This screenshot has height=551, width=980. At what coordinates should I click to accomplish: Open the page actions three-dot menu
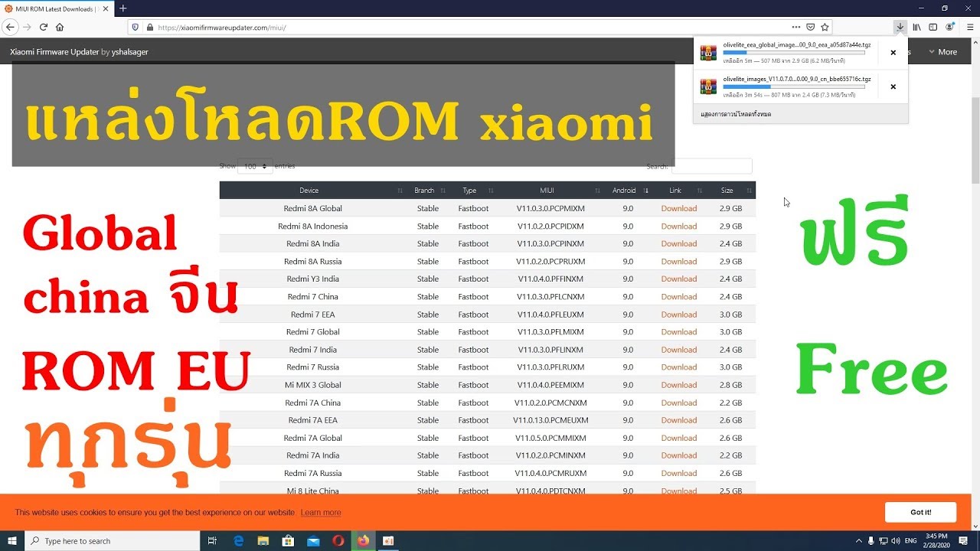click(x=796, y=27)
